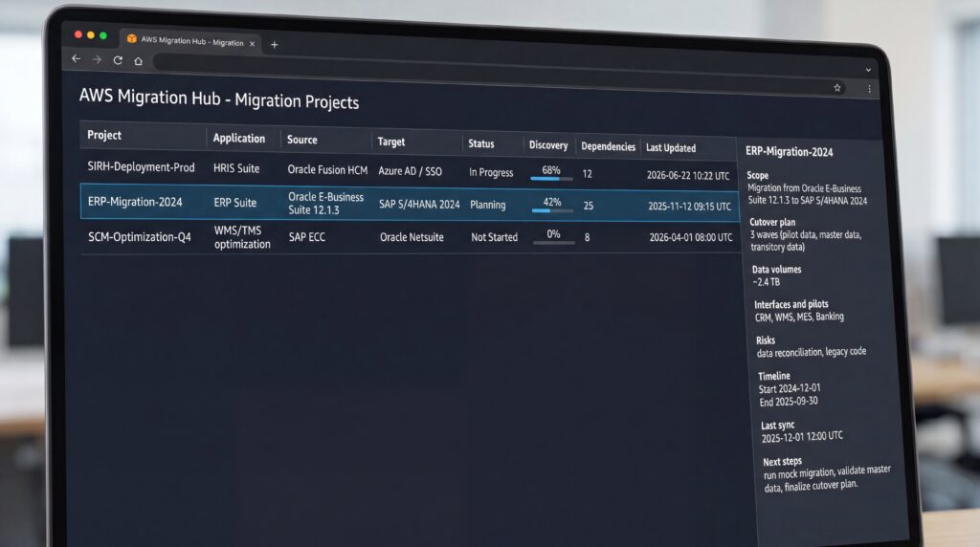Viewport: 980px width, 547px height.
Task: Sort by the Application column header
Action: click(238, 138)
